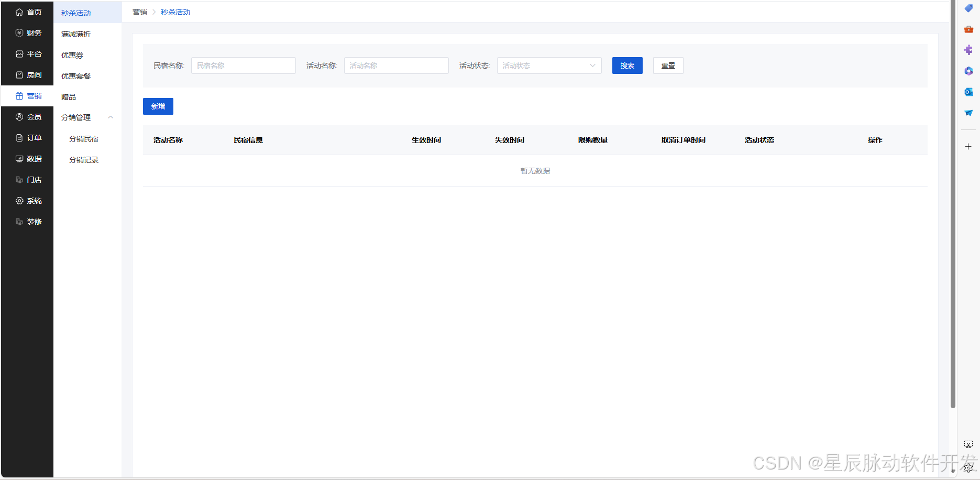980x480 pixels.
Task: Collapse the 分销管理 submenu group
Action: pyautogui.click(x=87, y=117)
